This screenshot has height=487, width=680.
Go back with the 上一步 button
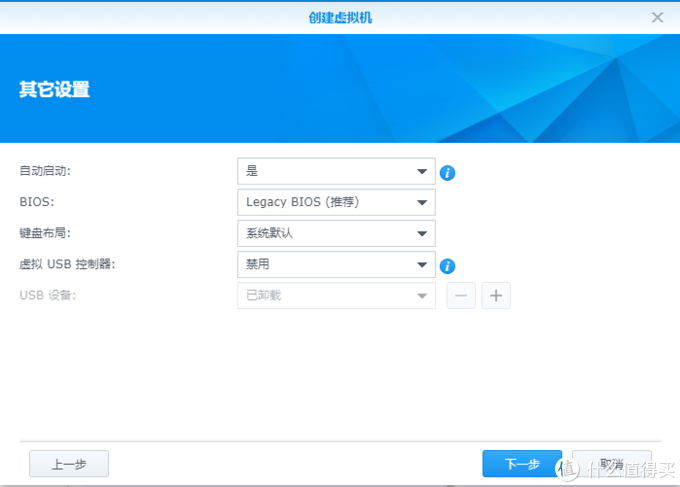69,464
